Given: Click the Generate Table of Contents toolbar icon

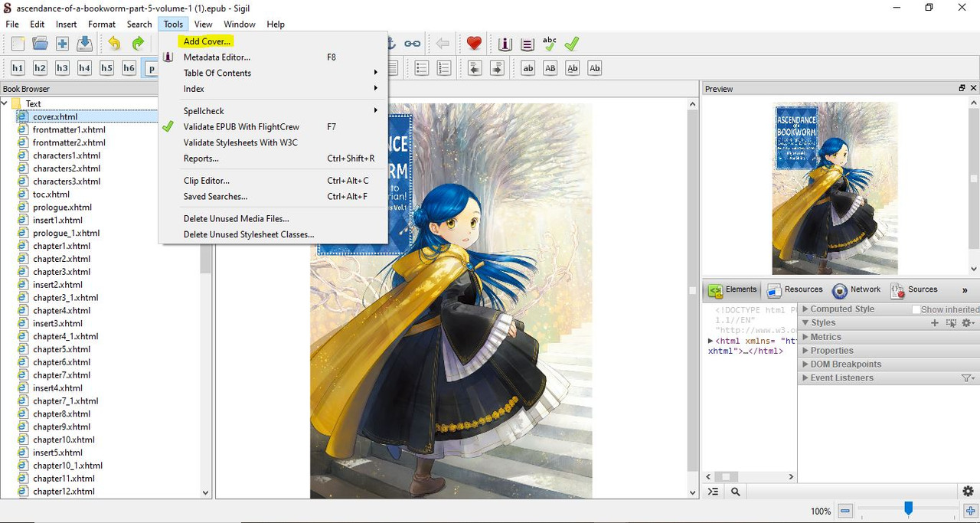Looking at the screenshot, I should point(527,44).
